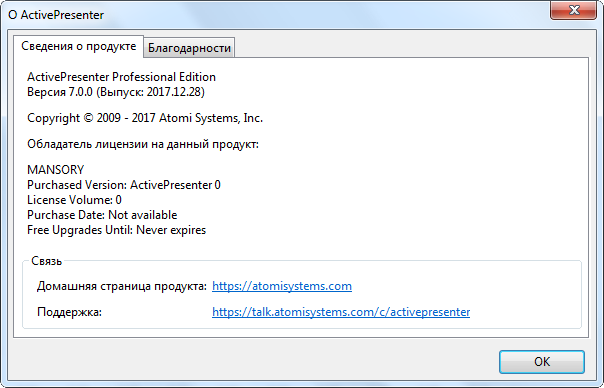Click the О ActivePresenter window title
Screen dimensions: 604x388
point(56,15)
